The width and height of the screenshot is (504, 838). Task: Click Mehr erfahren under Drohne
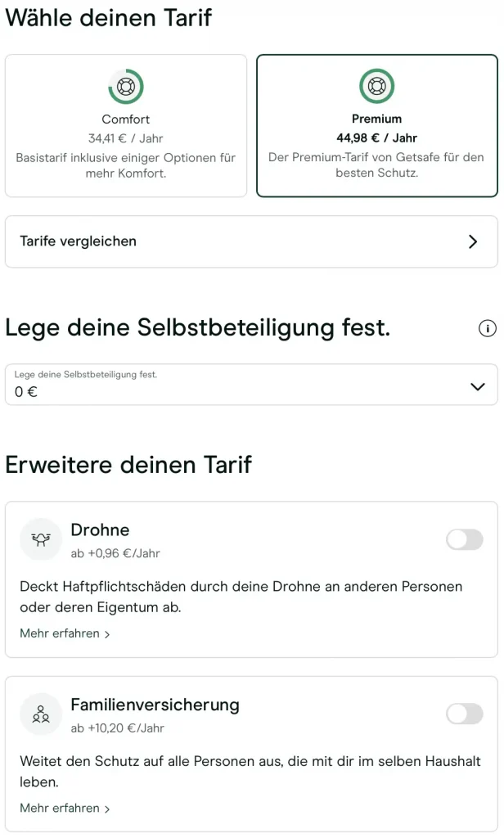pos(65,633)
